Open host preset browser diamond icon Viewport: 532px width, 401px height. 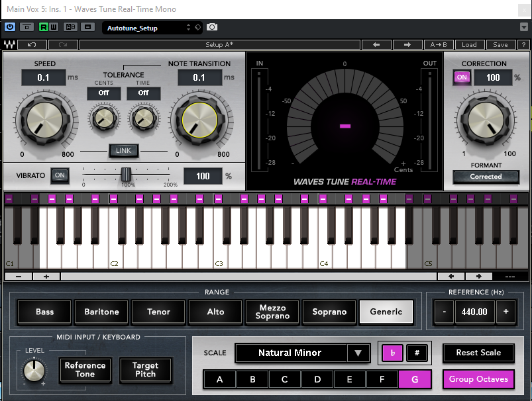[x=198, y=27]
